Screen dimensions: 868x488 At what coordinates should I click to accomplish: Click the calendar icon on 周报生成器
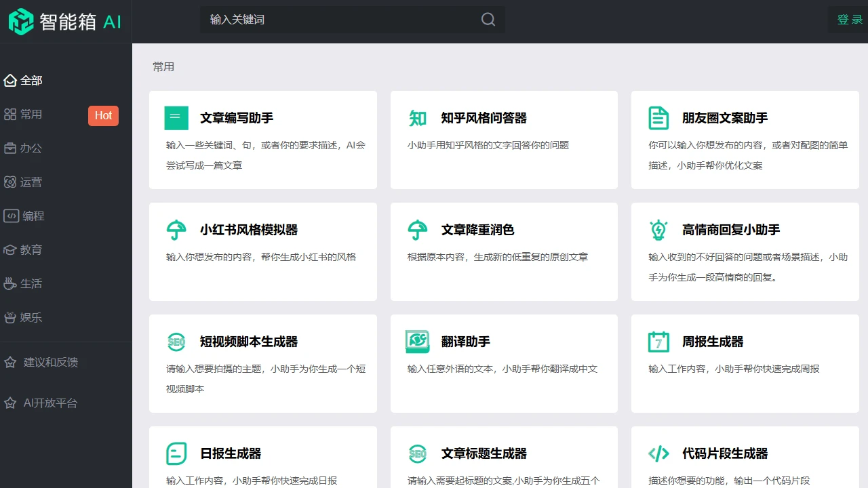(658, 342)
